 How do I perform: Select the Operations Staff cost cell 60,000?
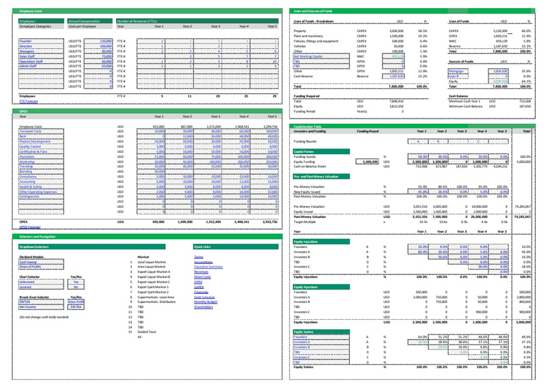(98, 61)
